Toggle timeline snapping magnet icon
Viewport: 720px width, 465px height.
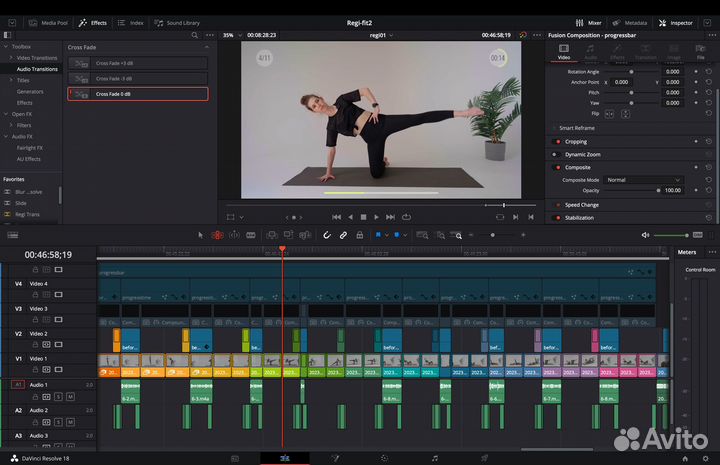pyautogui.click(x=327, y=235)
